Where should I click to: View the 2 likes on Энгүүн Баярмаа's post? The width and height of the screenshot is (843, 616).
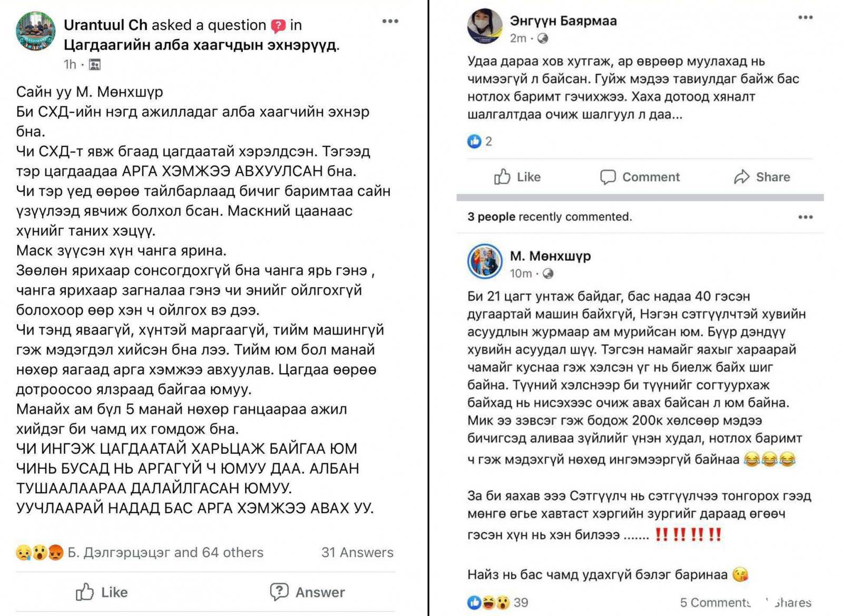479,141
